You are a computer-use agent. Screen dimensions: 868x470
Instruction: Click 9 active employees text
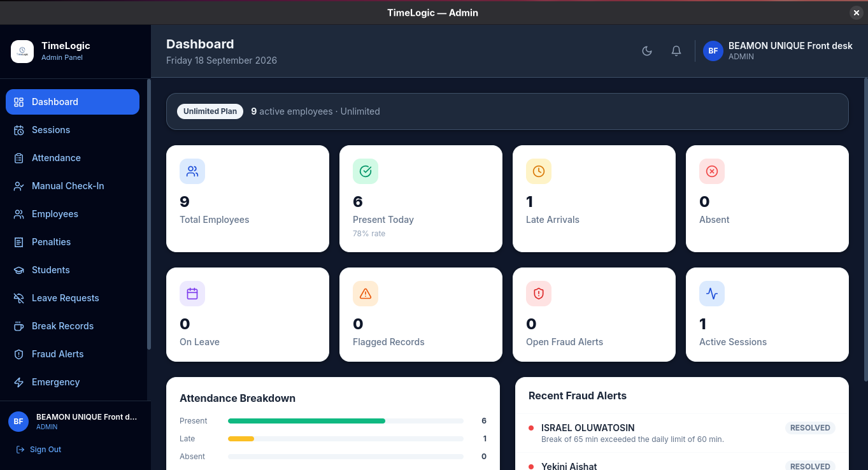pos(292,111)
